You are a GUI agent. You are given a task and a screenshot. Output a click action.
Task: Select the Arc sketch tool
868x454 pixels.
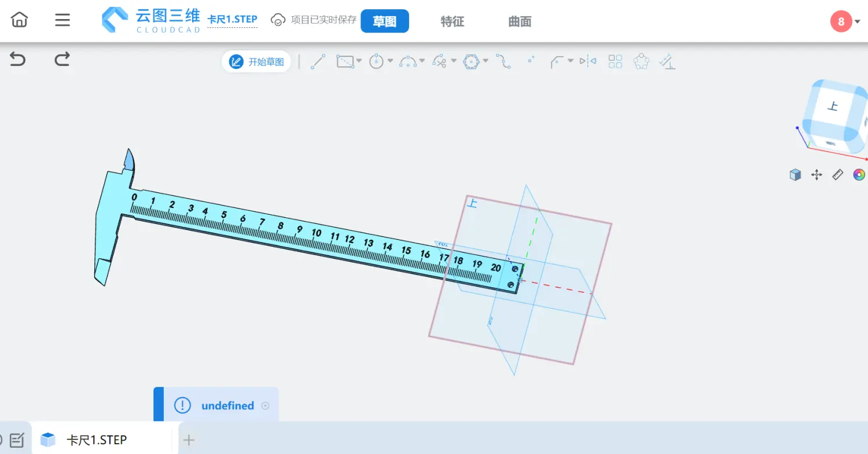click(x=409, y=61)
